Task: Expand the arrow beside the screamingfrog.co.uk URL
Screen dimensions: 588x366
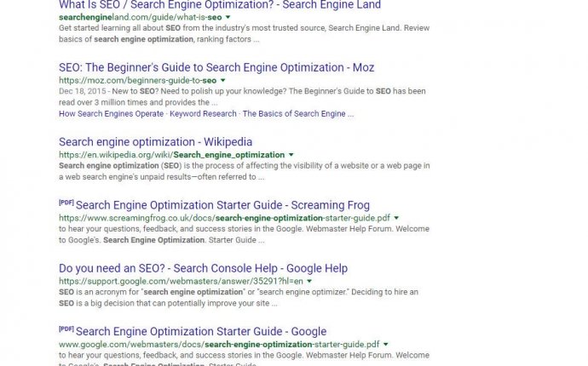Action: pyautogui.click(x=396, y=218)
